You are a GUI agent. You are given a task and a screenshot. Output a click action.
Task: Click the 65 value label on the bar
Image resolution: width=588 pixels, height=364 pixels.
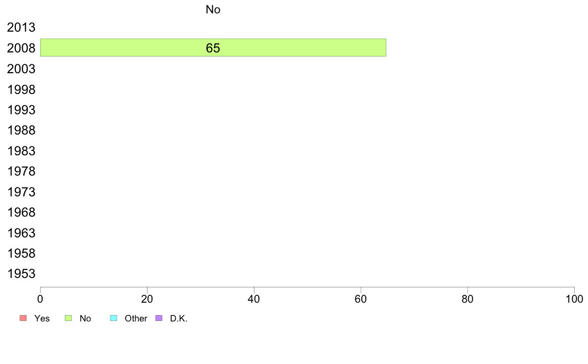pyautogui.click(x=213, y=48)
